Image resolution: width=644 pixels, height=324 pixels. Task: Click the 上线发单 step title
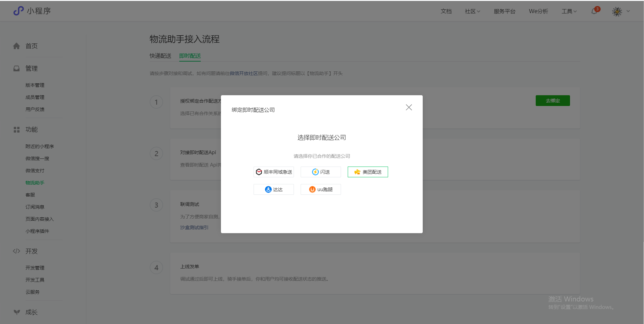(190, 266)
